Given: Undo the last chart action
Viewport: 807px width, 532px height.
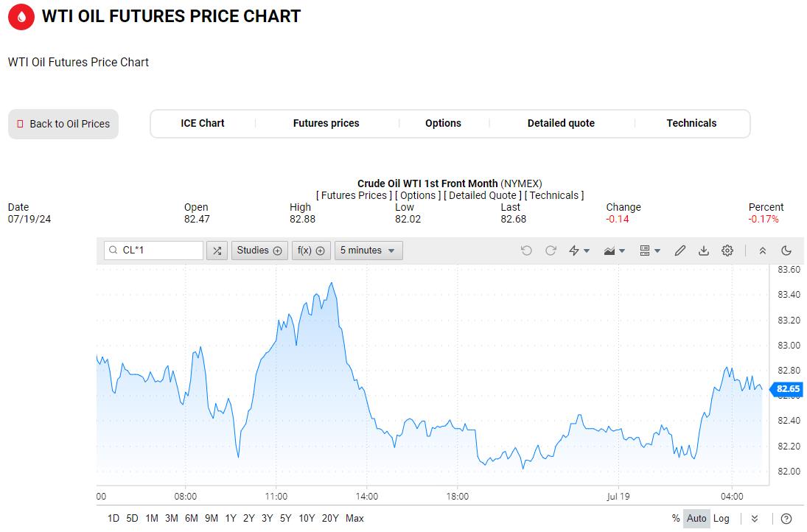Looking at the screenshot, I should pyautogui.click(x=526, y=251).
